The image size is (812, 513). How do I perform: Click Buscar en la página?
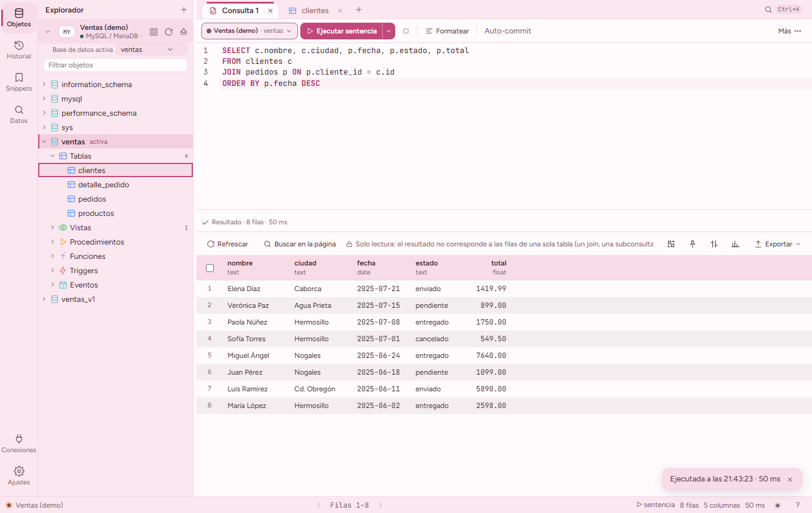click(300, 244)
